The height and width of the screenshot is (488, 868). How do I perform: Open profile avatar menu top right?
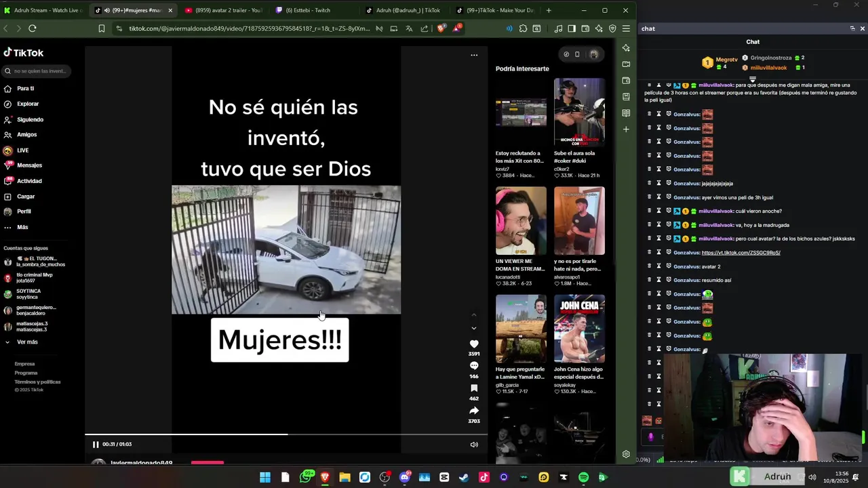coord(594,54)
